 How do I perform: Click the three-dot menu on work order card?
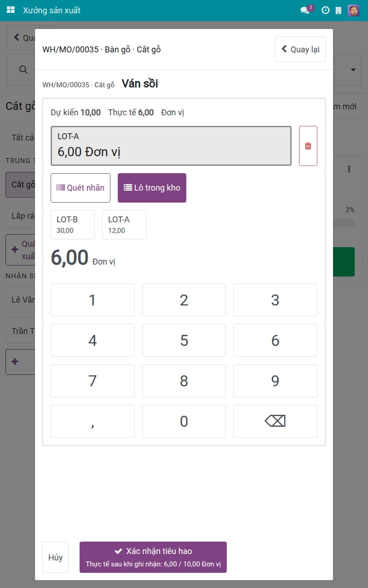(x=349, y=169)
